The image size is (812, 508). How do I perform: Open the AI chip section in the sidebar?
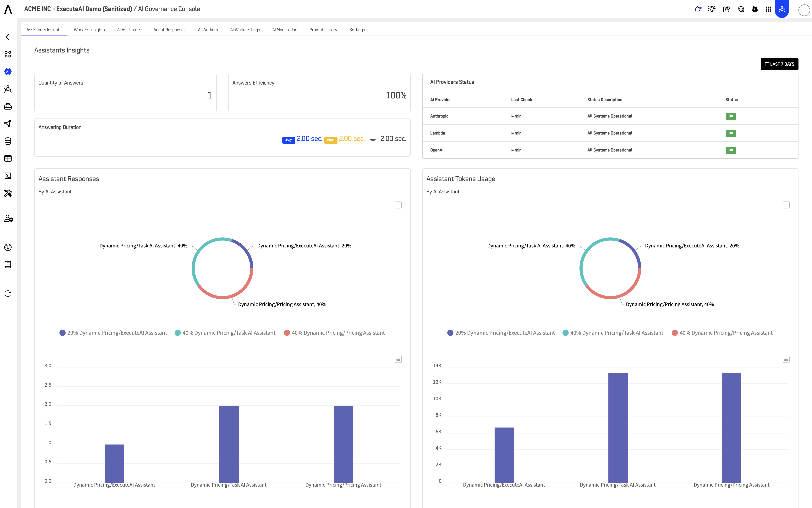pyautogui.click(x=8, y=71)
